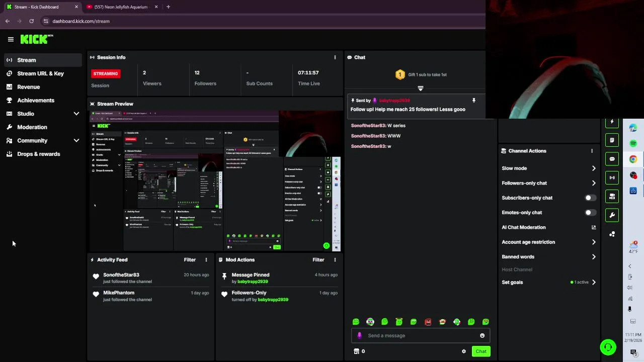The width and height of the screenshot is (644, 362).
Task: Open Activity Feed three-dot options menu
Action: (206, 260)
